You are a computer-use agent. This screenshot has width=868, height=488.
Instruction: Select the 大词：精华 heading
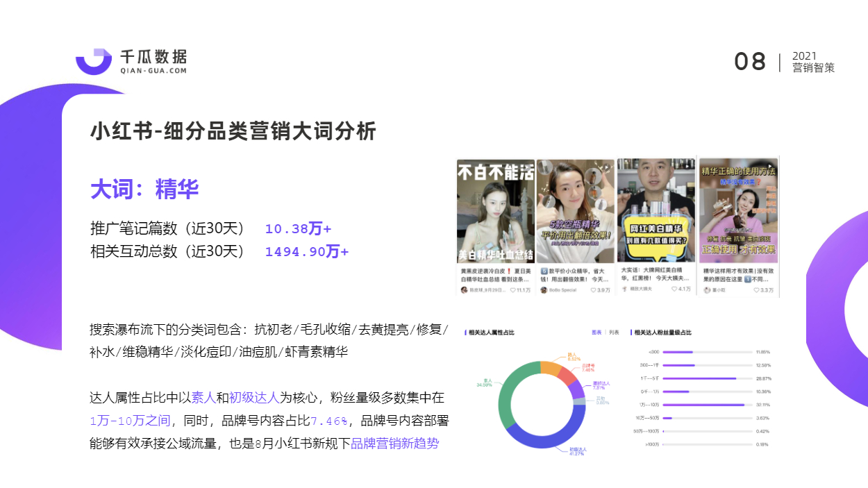pyautogui.click(x=145, y=189)
